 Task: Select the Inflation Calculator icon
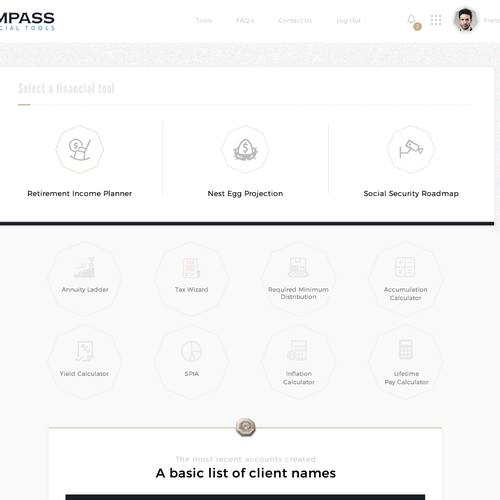coord(297,350)
